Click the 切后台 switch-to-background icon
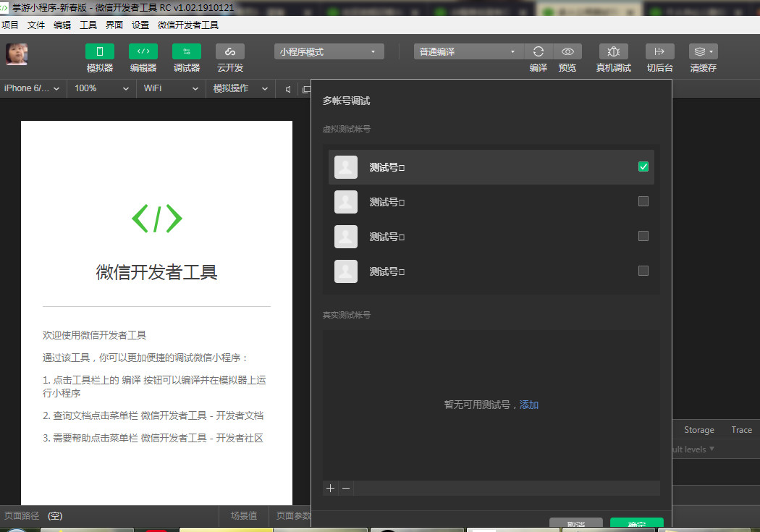The width and height of the screenshot is (760, 532). 659,51
